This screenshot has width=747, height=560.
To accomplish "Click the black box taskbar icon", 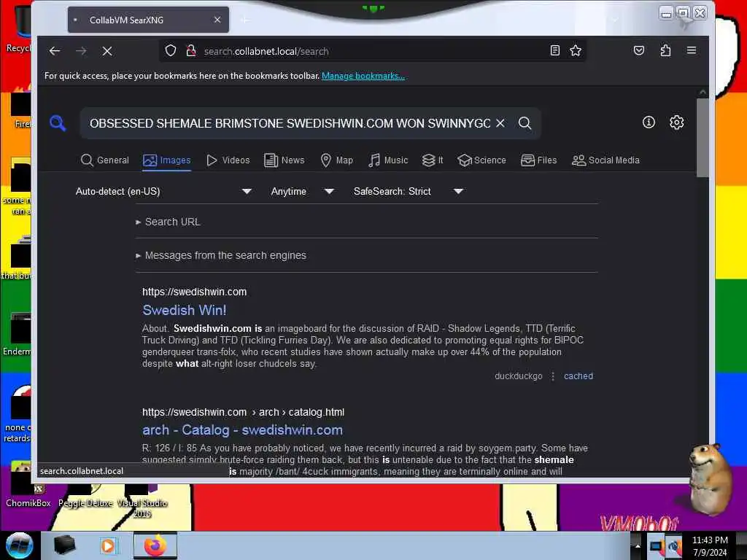I will (65, 545).
